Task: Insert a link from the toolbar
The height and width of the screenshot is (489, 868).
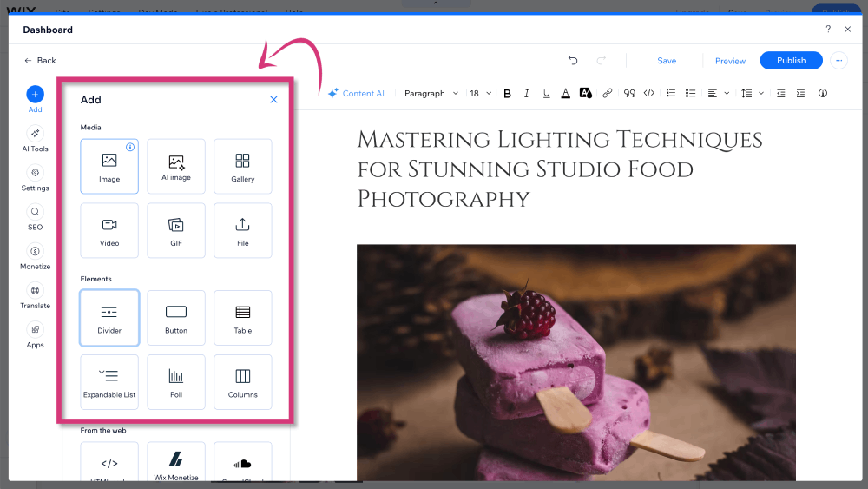Action: point(608,94)
